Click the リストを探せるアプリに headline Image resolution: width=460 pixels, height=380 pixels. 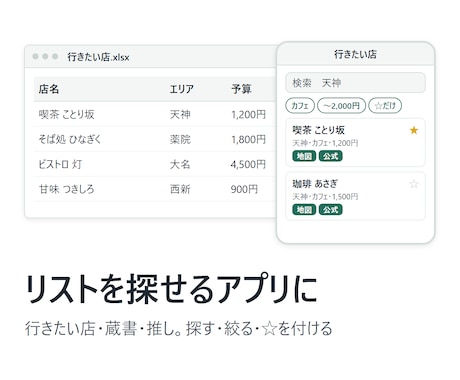[171, 289]
